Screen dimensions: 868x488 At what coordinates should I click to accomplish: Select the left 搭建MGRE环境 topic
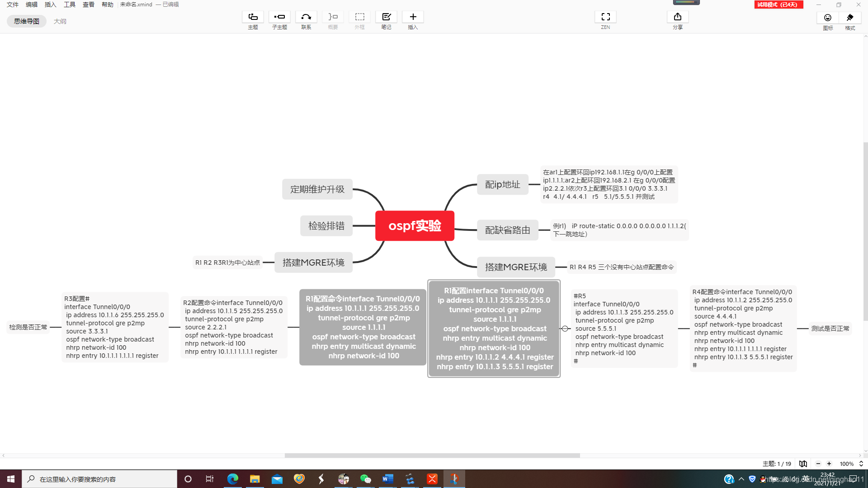313,263
